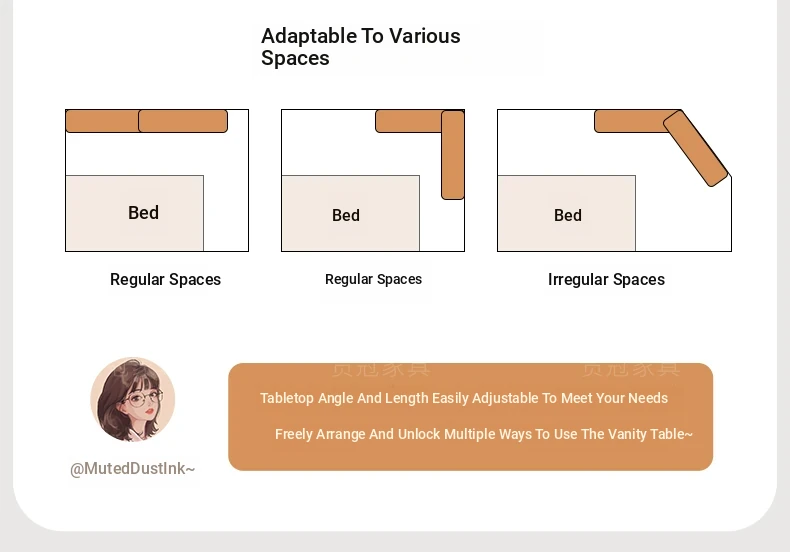Click the right straight desk segment, first diagram
The height and width of the screenshot is (552, 790).
click(183, 121)
